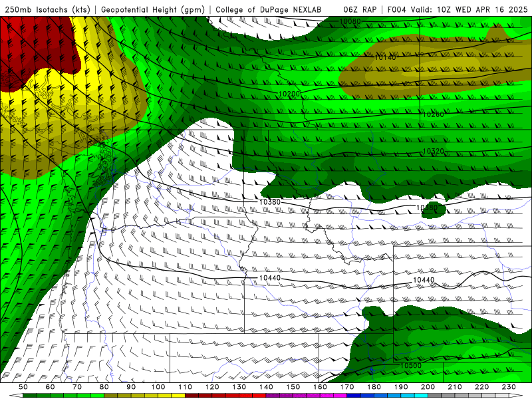
Task: Click the 110 value on the color scale
Action: tap(186, 387)
